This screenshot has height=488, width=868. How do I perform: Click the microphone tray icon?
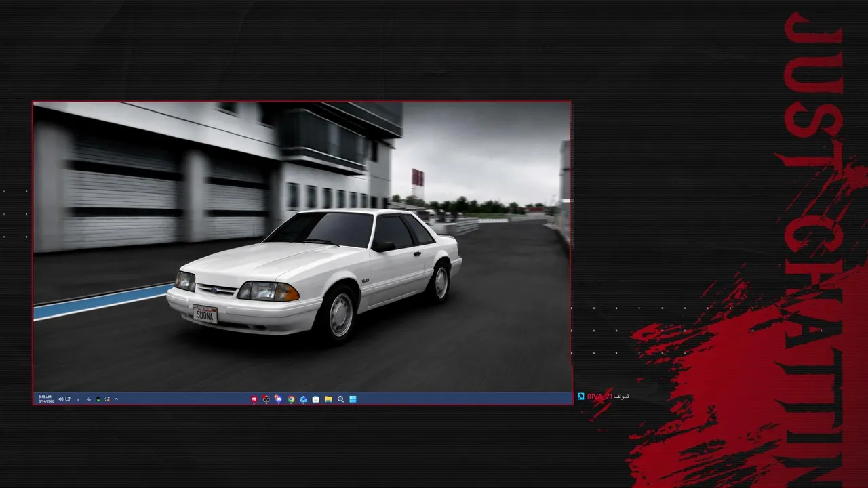89,399
